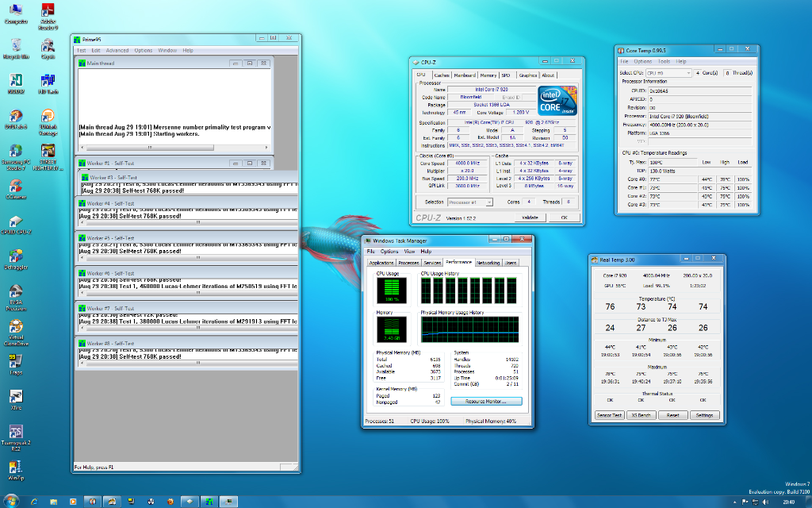Switch to the Mainboard tab in CPU-Z
Image resolution: width=812 pixels, height=508 pixels.
click(x=465, y=75)
